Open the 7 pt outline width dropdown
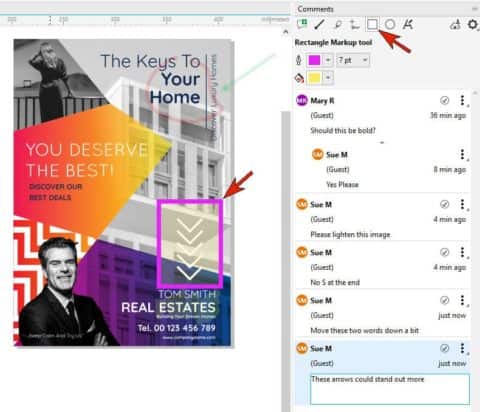 (x=353, y=60)
